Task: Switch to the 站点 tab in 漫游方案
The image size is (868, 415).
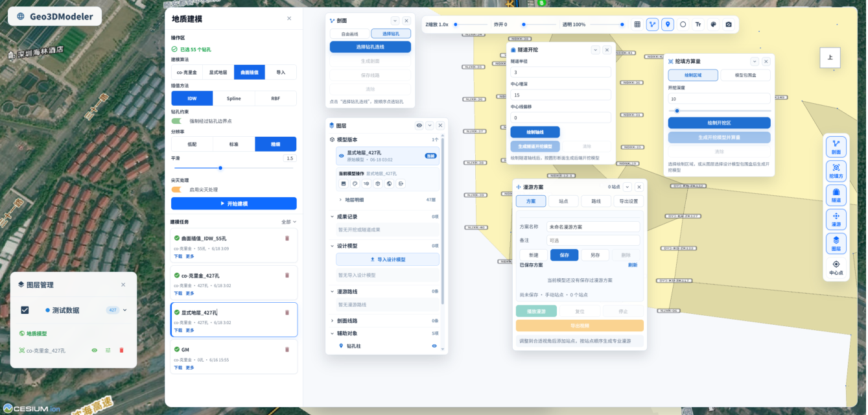Action: [563, 201]
